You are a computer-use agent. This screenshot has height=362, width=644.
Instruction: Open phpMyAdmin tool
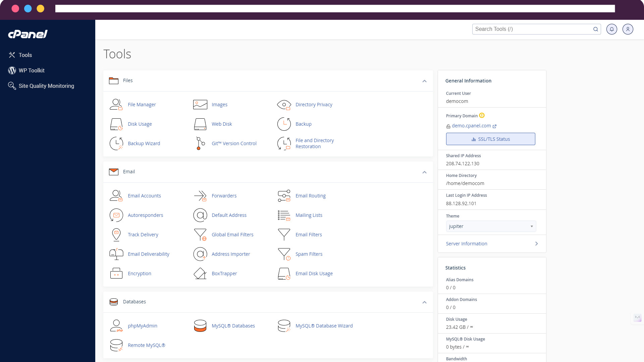(x=143, y=325)
